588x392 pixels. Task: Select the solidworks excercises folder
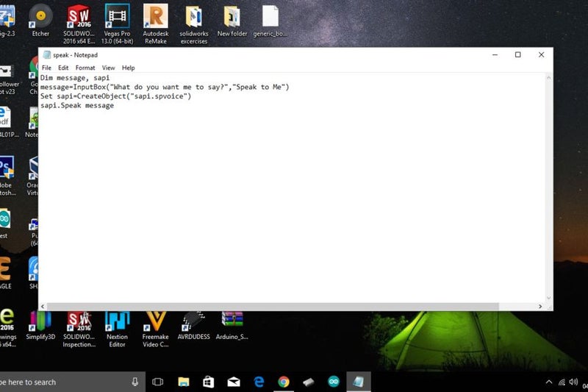[x=194, y=24]
